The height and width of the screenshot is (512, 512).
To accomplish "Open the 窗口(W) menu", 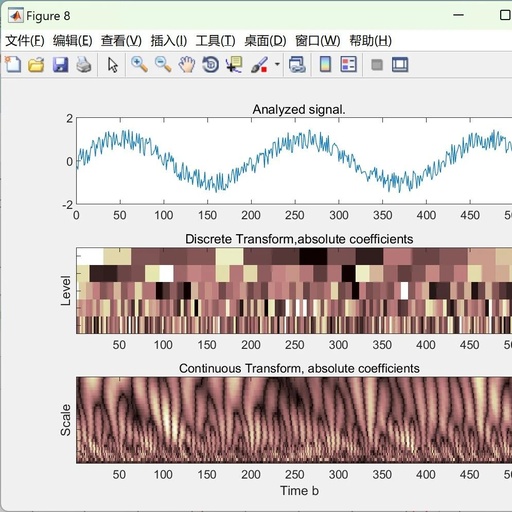I will pyautogui.click(x=318, y=41).
